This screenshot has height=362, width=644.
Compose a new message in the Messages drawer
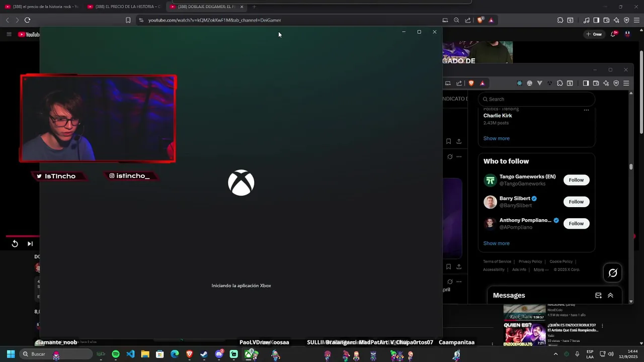point(598,296)
